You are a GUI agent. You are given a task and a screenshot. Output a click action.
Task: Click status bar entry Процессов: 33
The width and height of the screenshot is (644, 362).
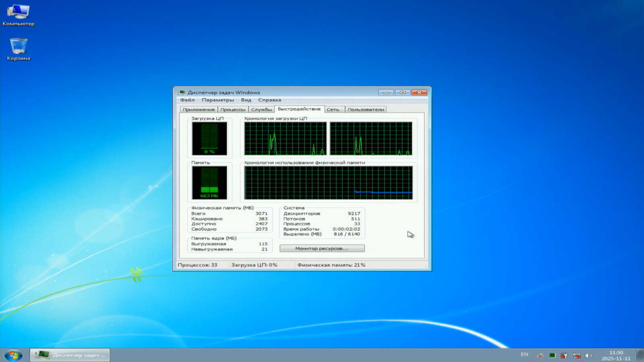(x=198, y=265)
